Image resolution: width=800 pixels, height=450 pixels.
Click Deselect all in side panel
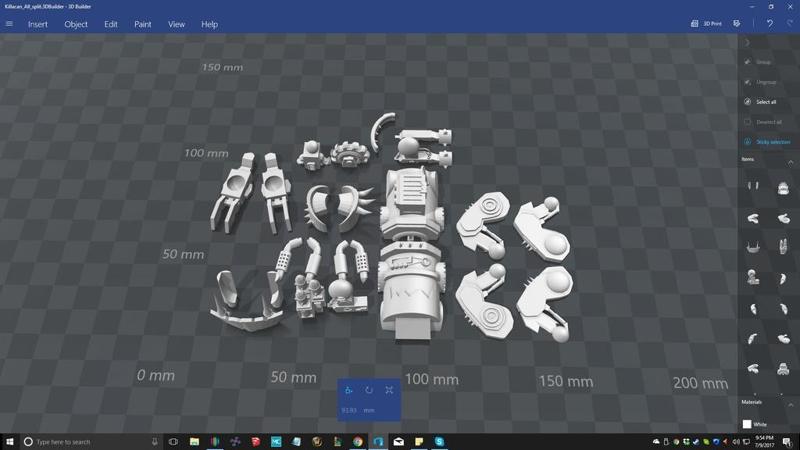coord(763,122)
